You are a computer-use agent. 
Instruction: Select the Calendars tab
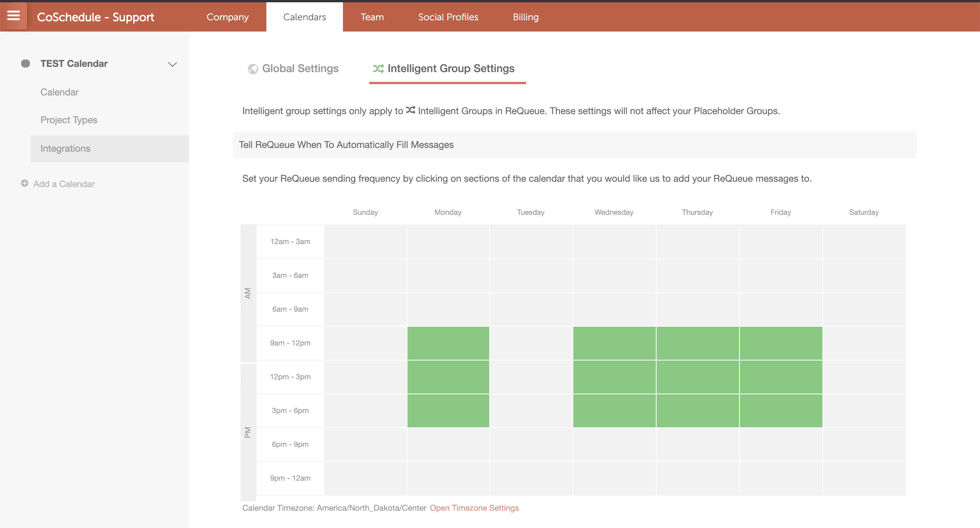click(x=304, y=17)
